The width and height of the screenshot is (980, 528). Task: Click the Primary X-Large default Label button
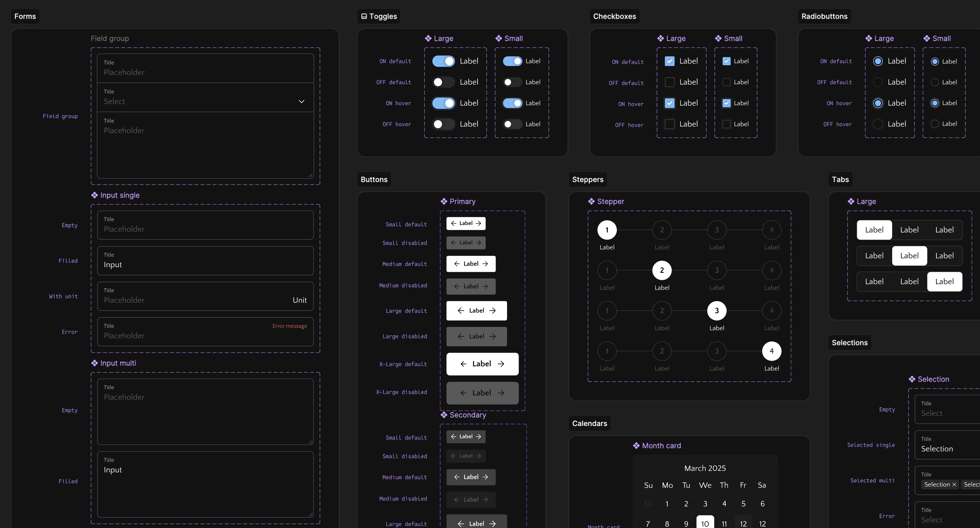[482, 364]
